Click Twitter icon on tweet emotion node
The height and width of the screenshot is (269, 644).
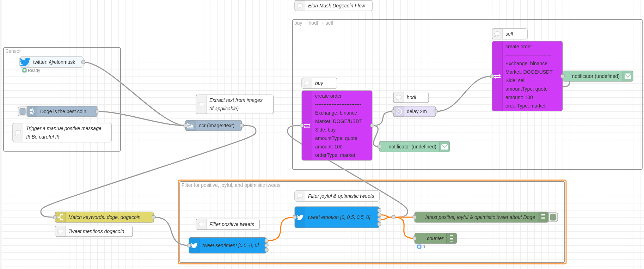300,217
